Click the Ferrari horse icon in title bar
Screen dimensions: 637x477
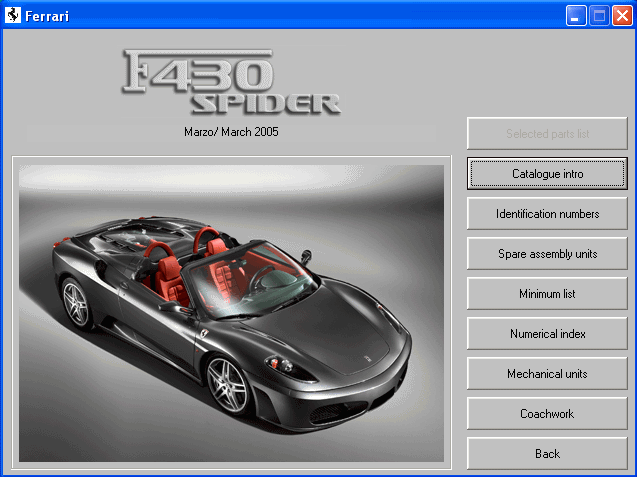click(x=13, y=15)
